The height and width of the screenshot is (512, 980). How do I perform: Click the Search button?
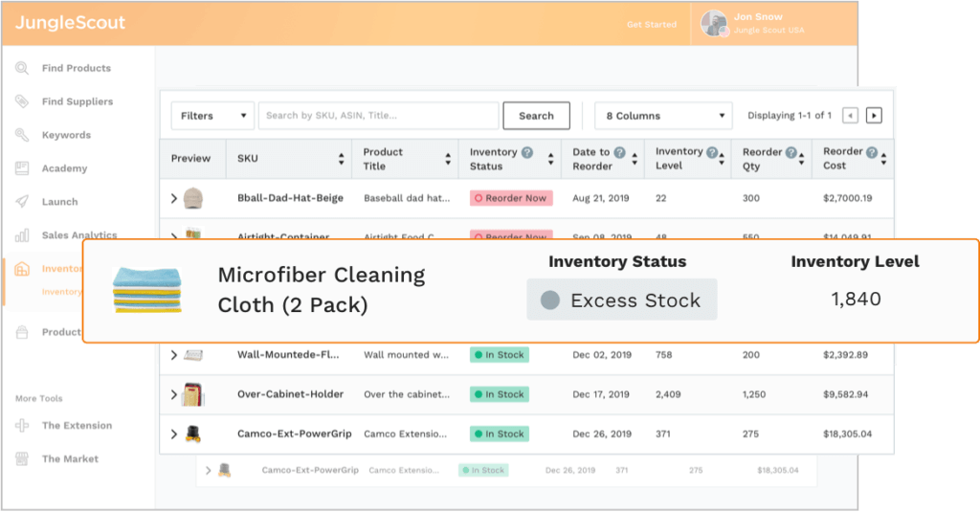tap(536, 116)
